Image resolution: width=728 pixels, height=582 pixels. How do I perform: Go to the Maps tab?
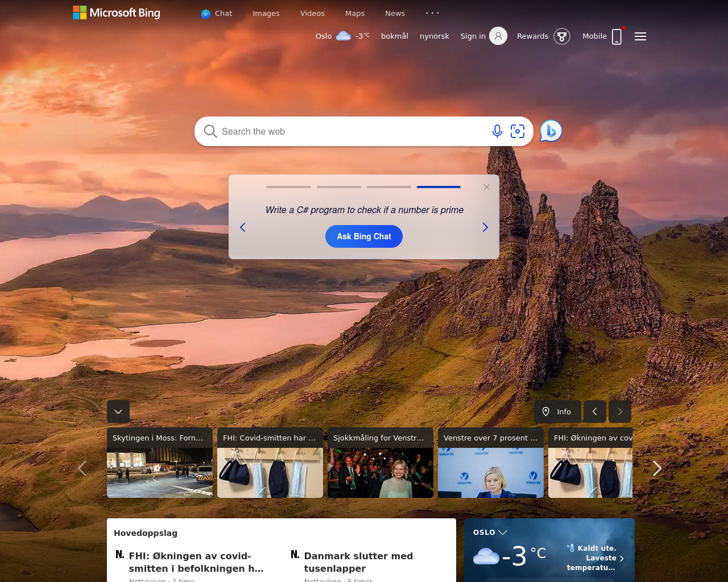click(355, 13)
